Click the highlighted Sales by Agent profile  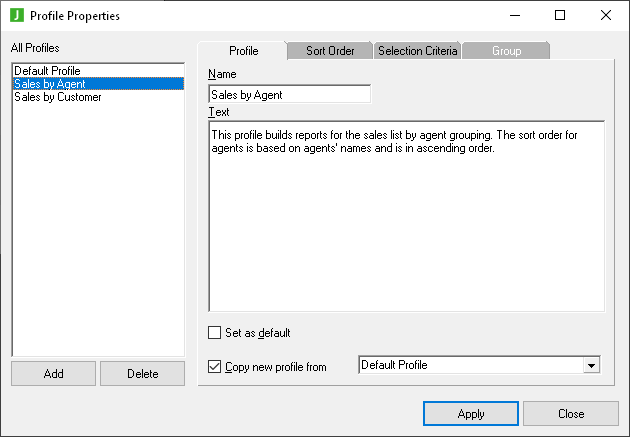click(50, 84)
